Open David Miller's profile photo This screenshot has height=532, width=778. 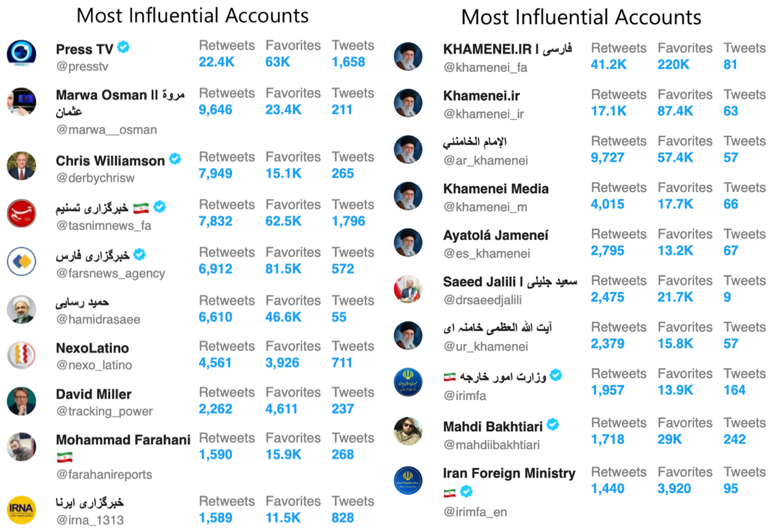(x=22, y=401)
